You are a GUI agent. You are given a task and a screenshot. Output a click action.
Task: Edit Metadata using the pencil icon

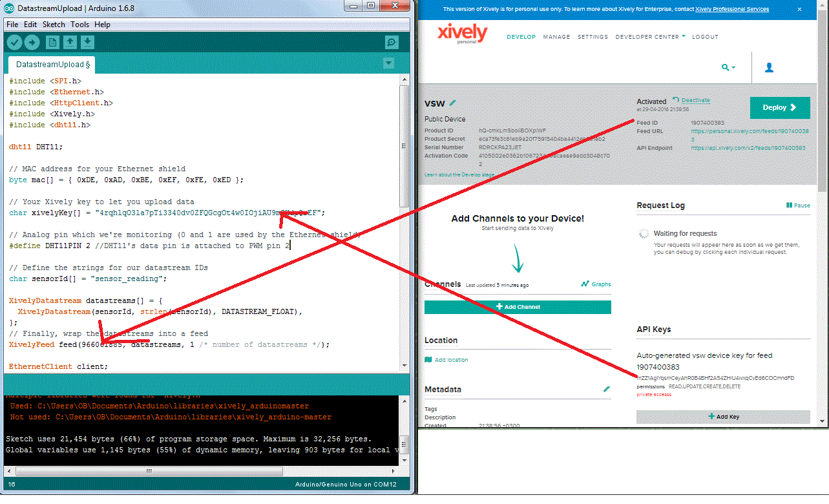(606, 389)
